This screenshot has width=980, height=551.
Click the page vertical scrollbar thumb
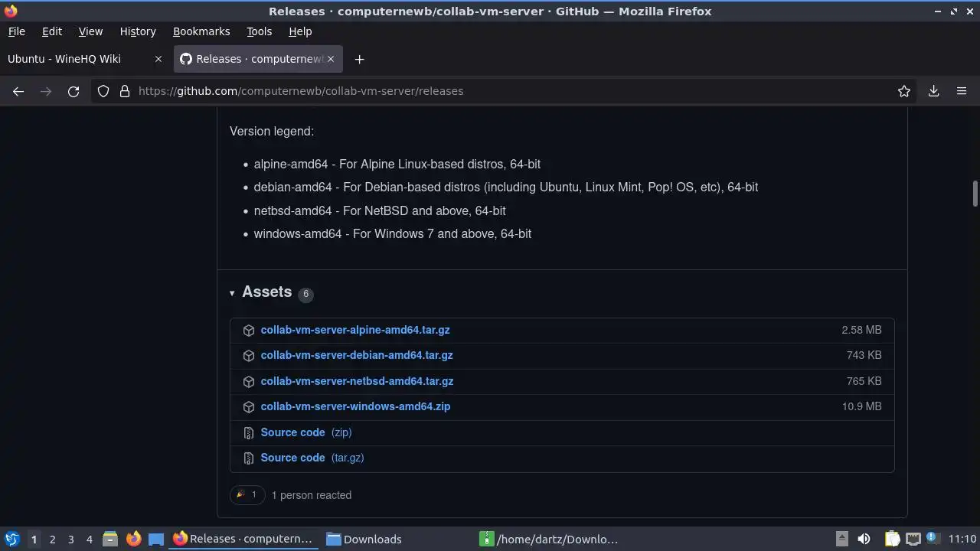pos(975,194)
